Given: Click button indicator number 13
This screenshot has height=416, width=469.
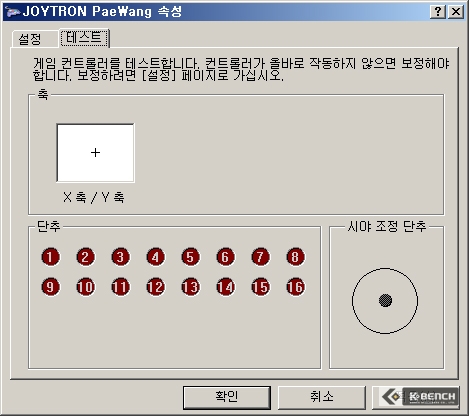Looking at the screenshot, I should point(191,287).
